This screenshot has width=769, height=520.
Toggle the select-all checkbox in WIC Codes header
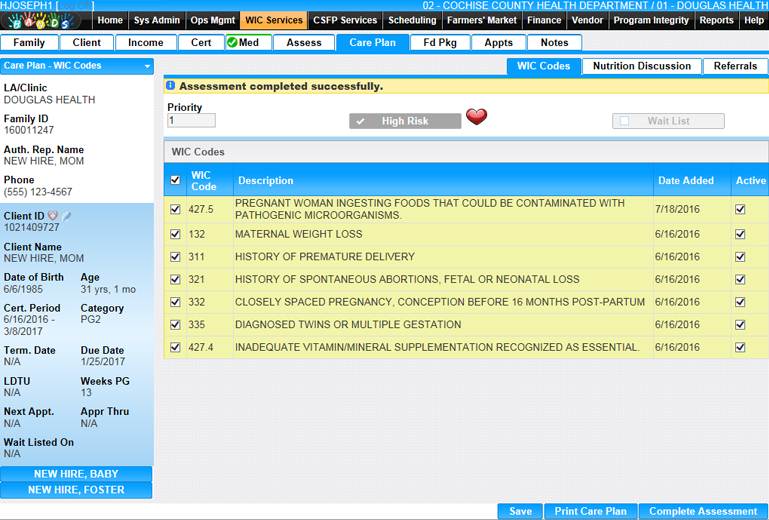(176, 181)
